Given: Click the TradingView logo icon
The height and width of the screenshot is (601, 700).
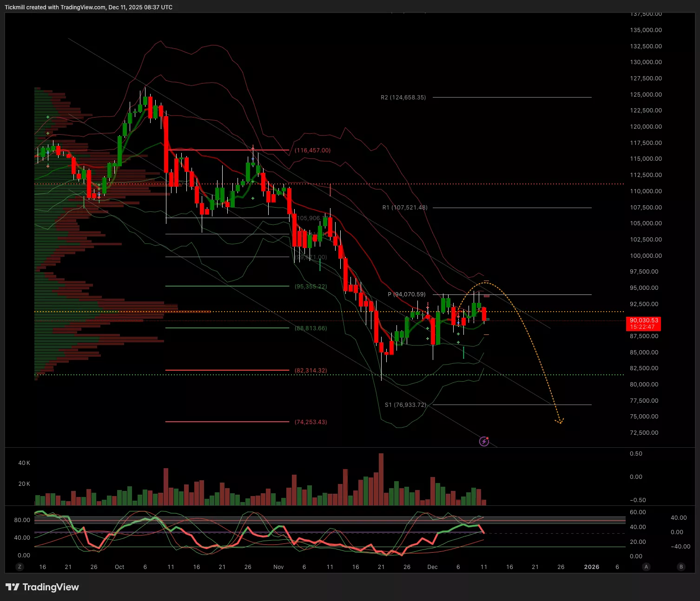Looking at the screenshot, I should [13, 587].
